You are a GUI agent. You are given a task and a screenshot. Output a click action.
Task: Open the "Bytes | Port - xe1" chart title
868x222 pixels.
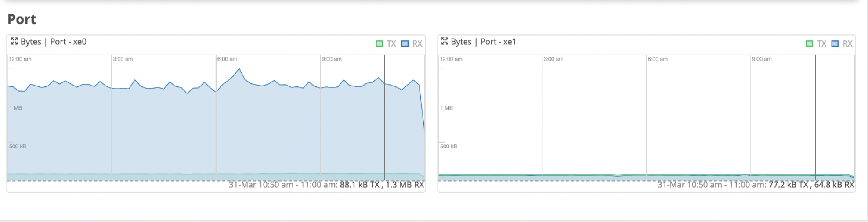coord(483,42)
